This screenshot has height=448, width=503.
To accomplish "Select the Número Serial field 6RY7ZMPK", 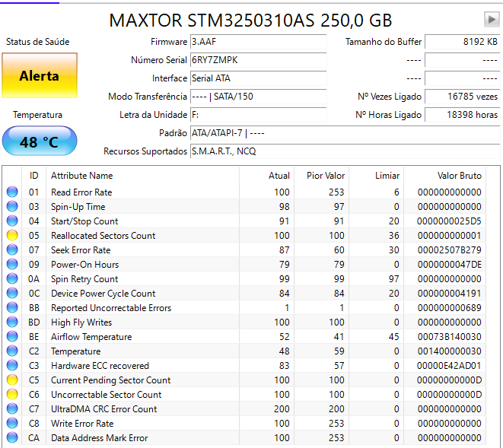I will tap(258, 60).
